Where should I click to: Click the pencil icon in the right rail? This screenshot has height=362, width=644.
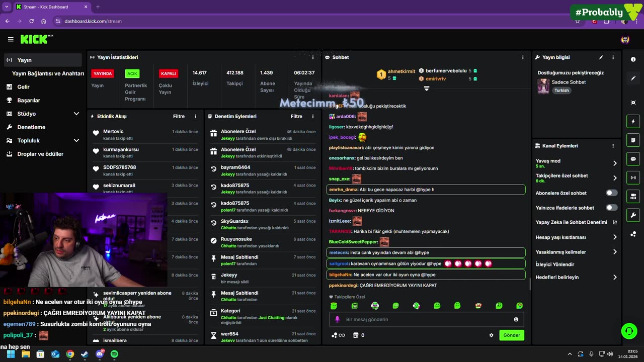633,78
